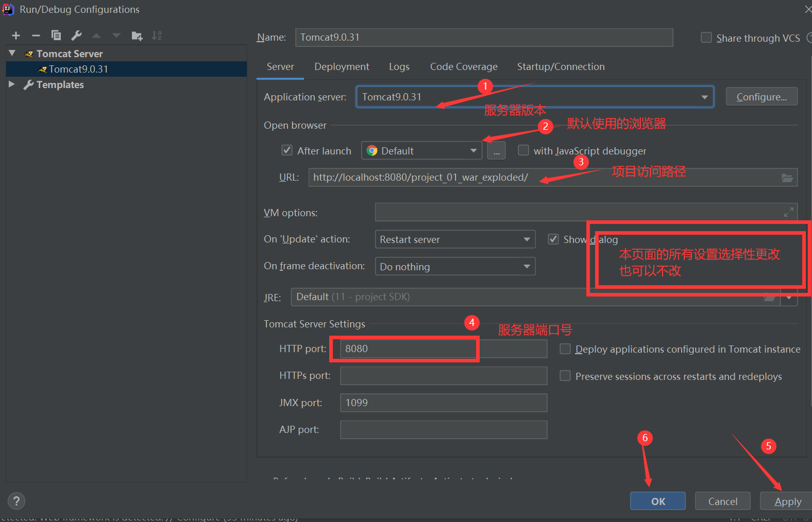Click the Tomcat Server group icon
812x522 pixels.
point(29,54)
